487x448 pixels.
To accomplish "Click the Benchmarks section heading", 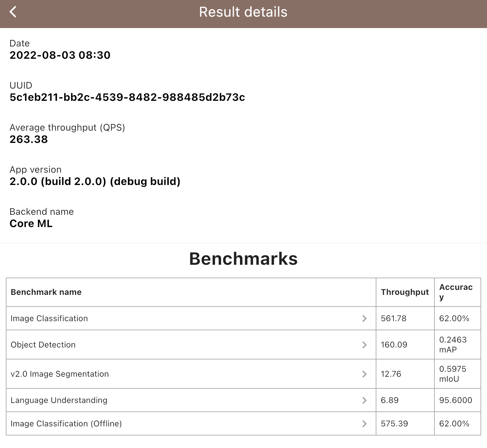I will [243, 258].
